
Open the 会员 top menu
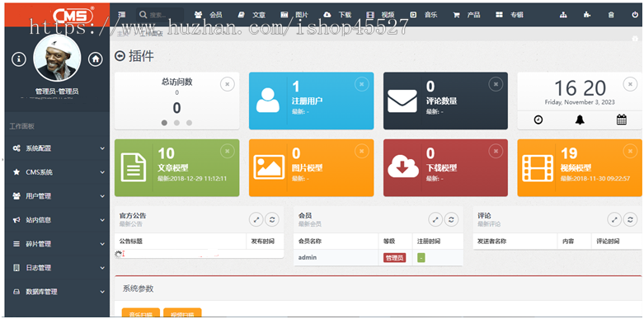pos(209,15)
